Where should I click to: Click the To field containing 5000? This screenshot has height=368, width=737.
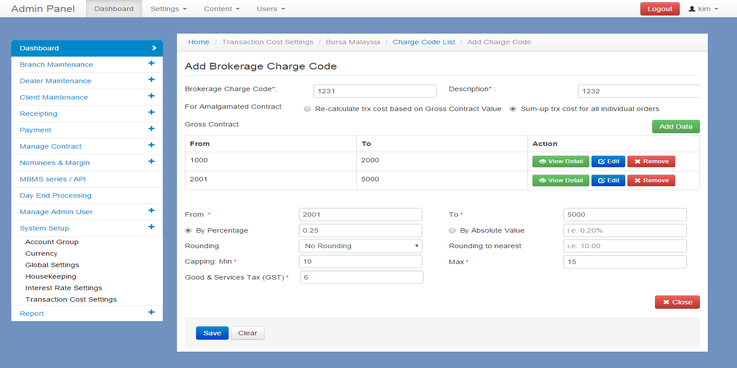tap(625, 215)
